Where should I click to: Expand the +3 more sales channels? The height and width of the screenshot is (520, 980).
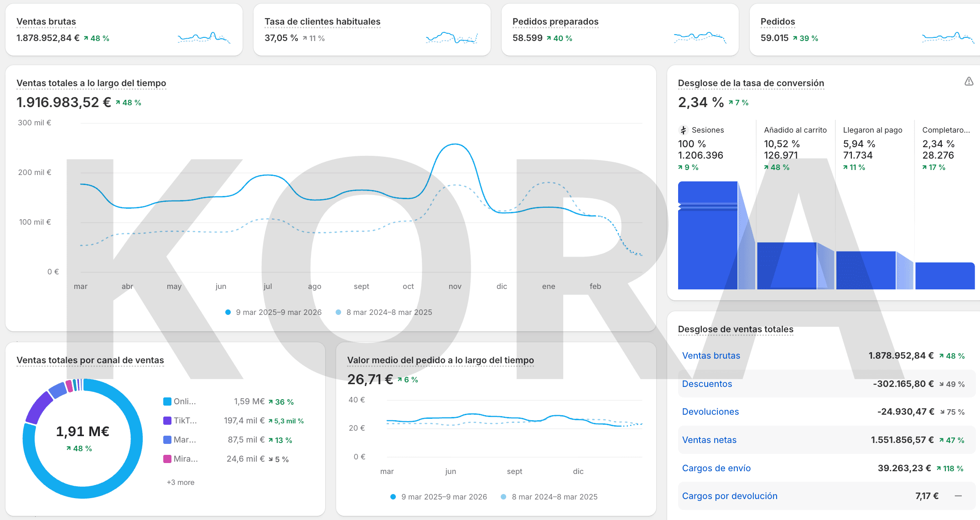181,482
